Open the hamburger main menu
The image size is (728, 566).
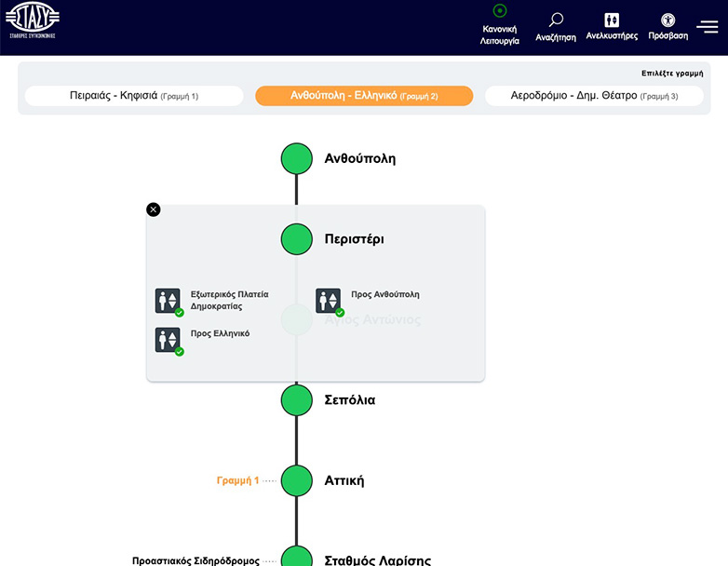[708, 26]
